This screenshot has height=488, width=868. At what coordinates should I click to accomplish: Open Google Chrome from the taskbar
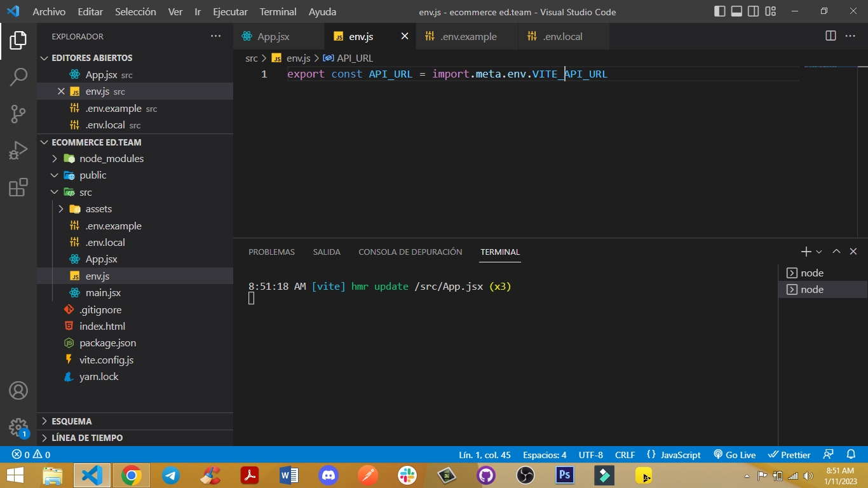pos(132,475)
